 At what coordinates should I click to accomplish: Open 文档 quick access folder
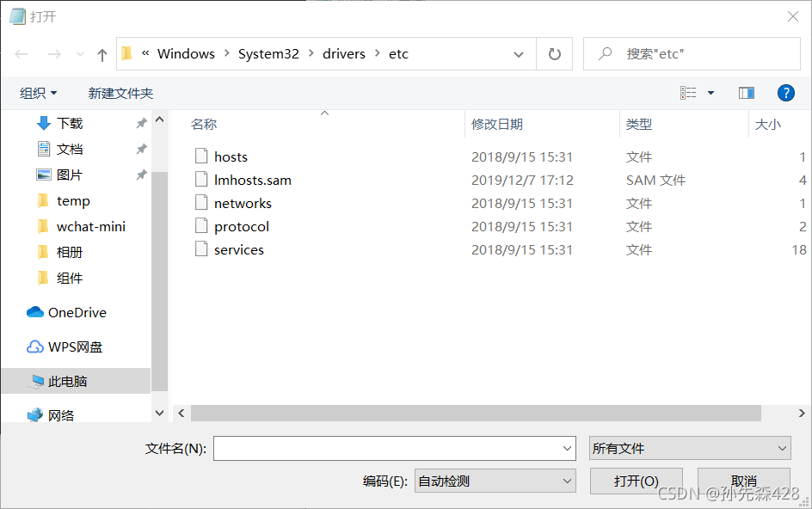tap(70, 149)
